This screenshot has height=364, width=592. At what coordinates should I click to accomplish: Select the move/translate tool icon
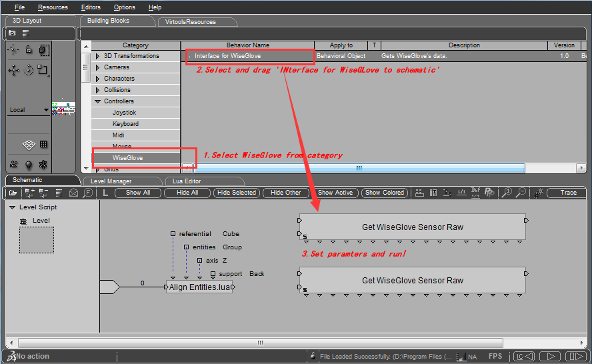13,70
